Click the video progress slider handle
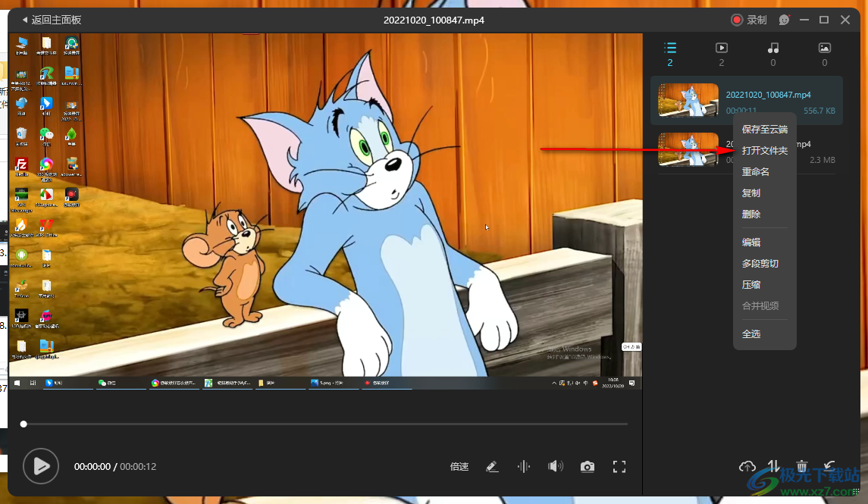The width and height of the screenshot is (868, 504). (24, 424)
